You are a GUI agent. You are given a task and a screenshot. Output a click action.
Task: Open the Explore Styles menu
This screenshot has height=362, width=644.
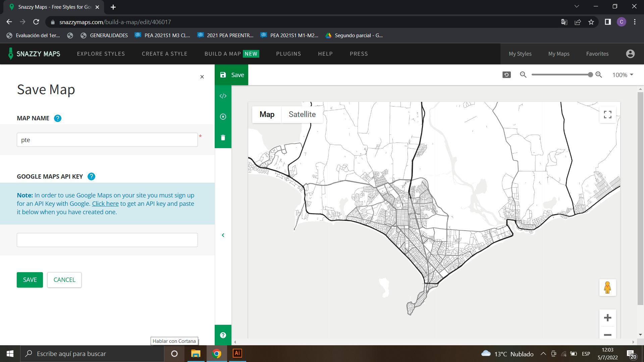tap(101, 54)
